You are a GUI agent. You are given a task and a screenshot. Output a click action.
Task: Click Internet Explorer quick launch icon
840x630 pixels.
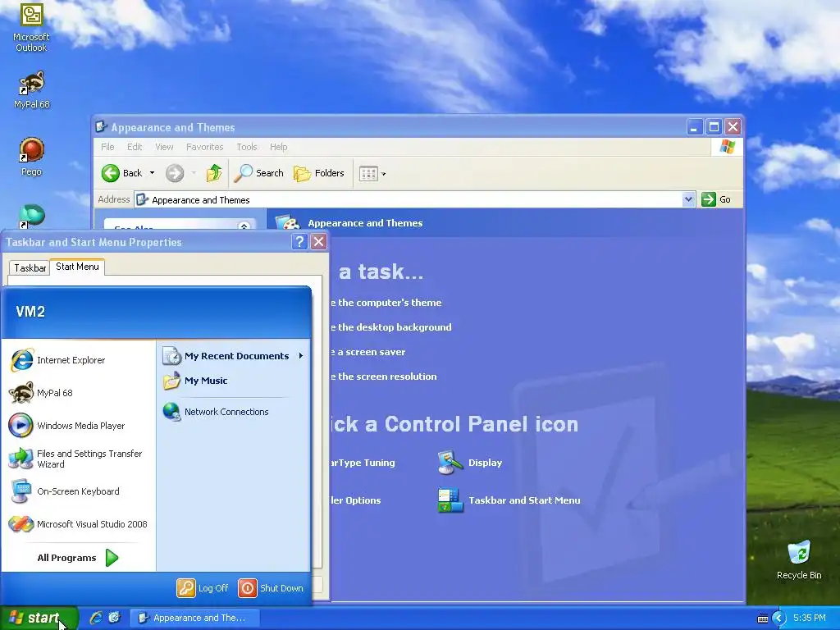click(x=96, y=618)
